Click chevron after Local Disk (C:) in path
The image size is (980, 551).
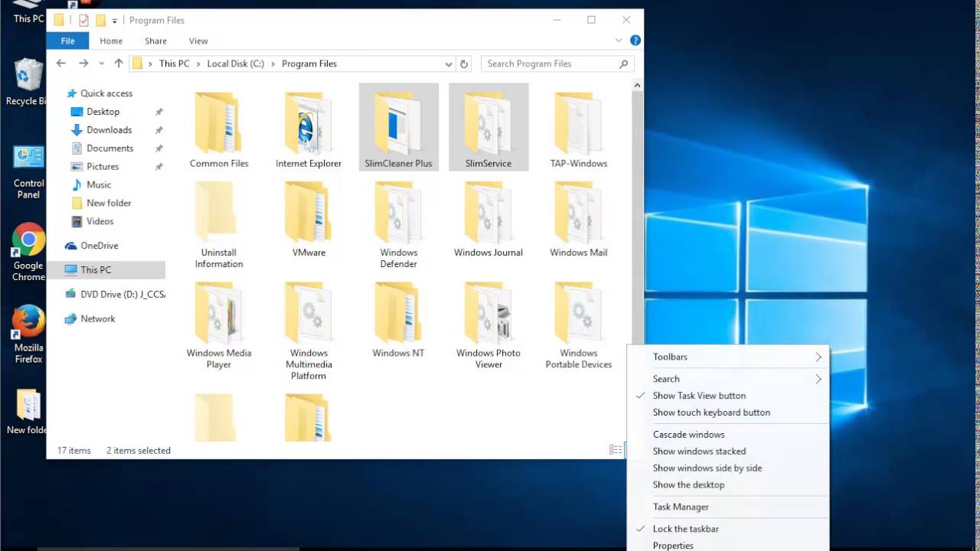[273, 64]
